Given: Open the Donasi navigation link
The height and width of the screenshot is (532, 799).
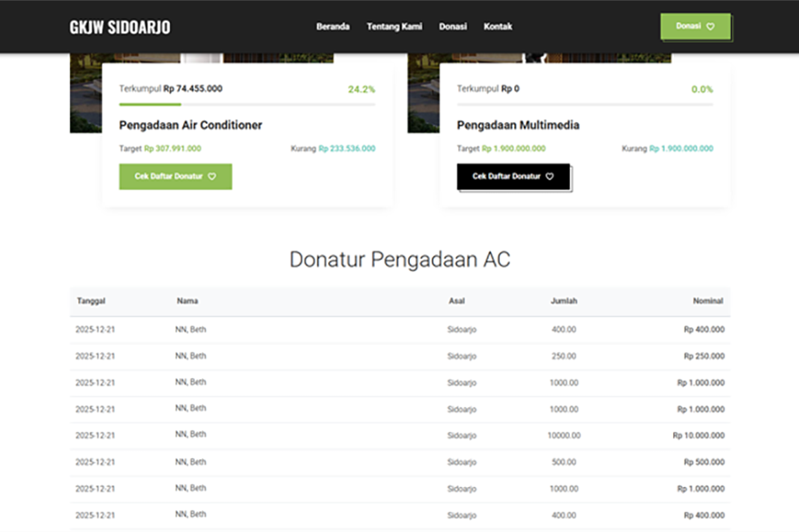Looking at the screenshot, I should pos(453,27).
